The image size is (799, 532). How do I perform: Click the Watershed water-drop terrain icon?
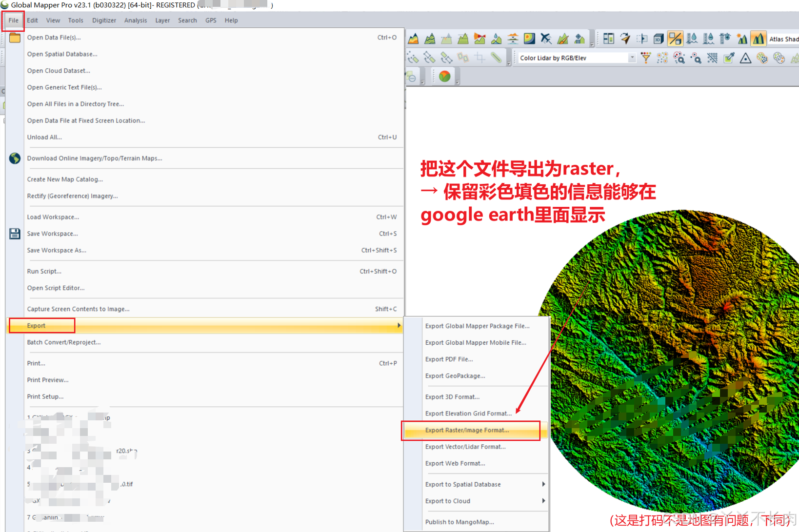pos(496,39)
